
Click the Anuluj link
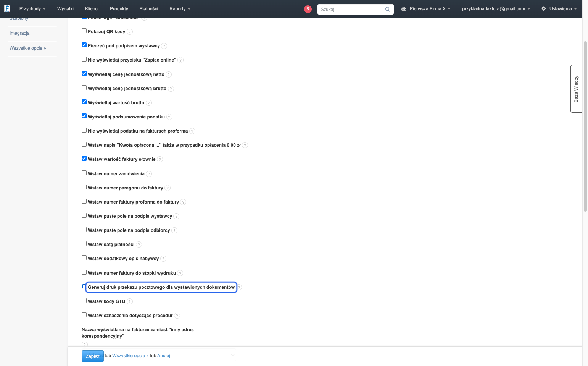(x=164, y=356)
